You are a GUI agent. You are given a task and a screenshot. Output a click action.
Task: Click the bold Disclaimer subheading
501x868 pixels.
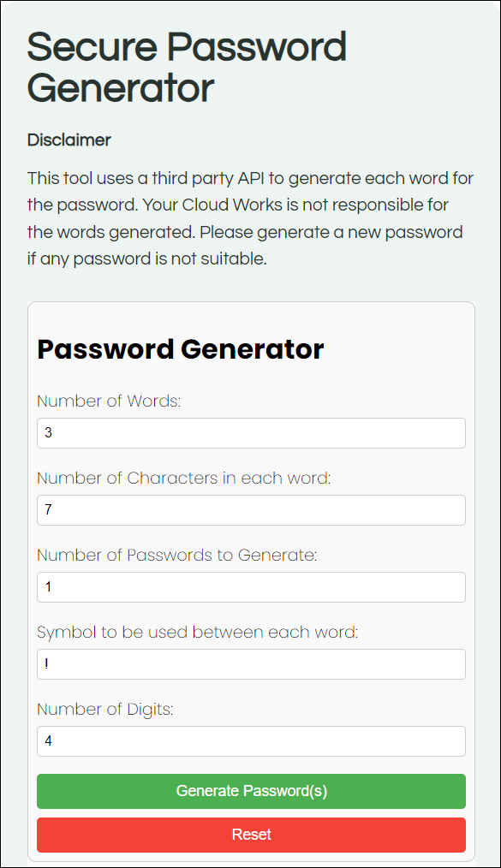pos(69,140)
